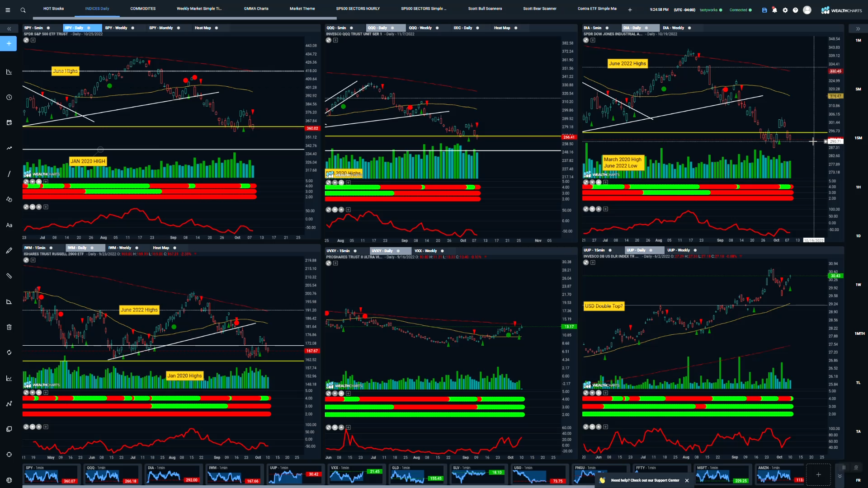This screenshot has width=868, height=488.
Task: Collapse the right panel with double chevron
Action: [858, 29]
